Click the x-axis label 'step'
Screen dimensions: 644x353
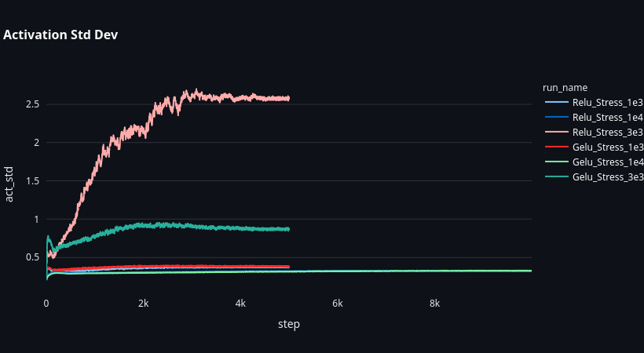[x=288, y=323]
